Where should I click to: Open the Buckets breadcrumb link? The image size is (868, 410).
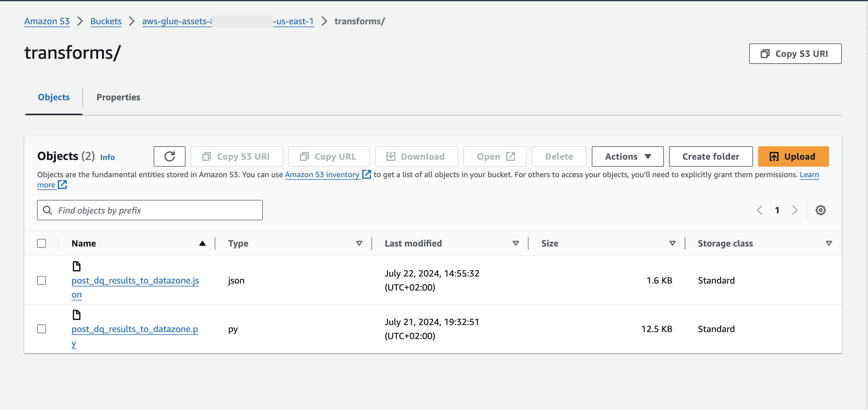click(106, 21)
